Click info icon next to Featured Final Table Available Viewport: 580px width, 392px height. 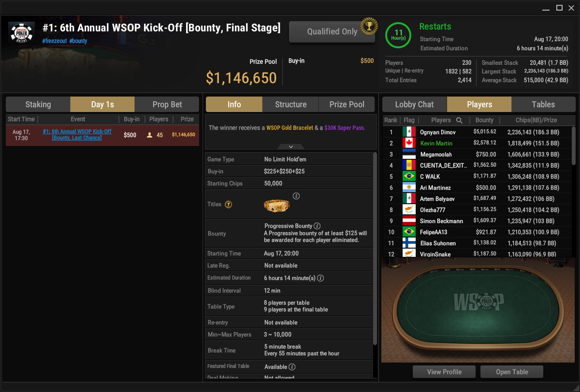click(x=292, y=367)
